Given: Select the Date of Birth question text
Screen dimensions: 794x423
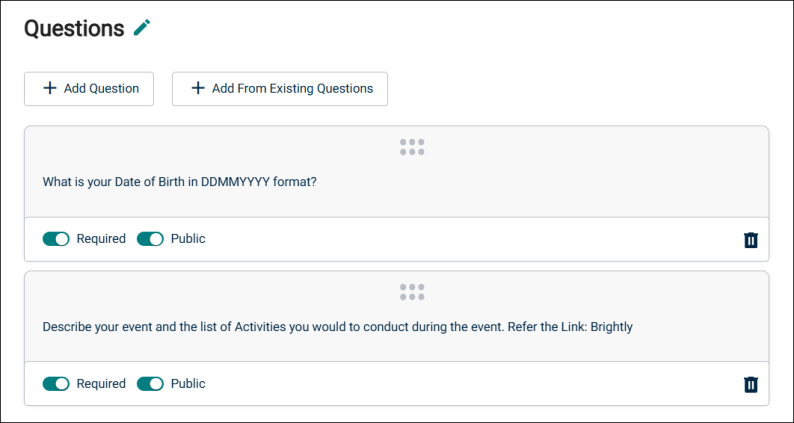Looking at the screenshot, I should pos(180,181).
